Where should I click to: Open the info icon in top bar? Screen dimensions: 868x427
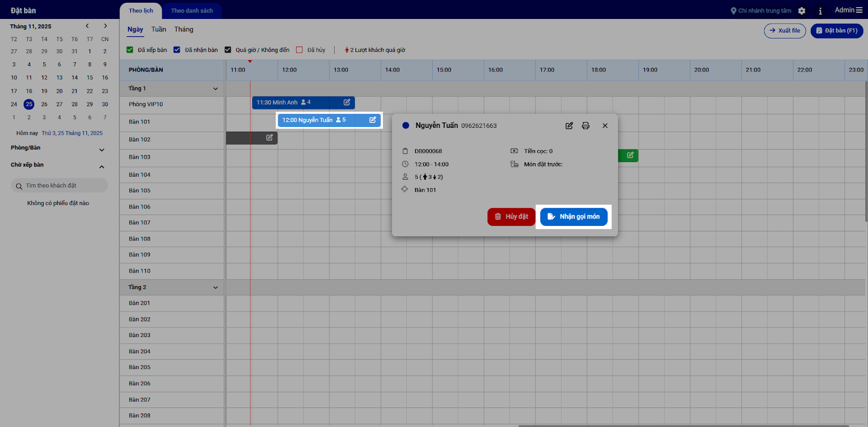pyautogui.click(x=820, y=11)
